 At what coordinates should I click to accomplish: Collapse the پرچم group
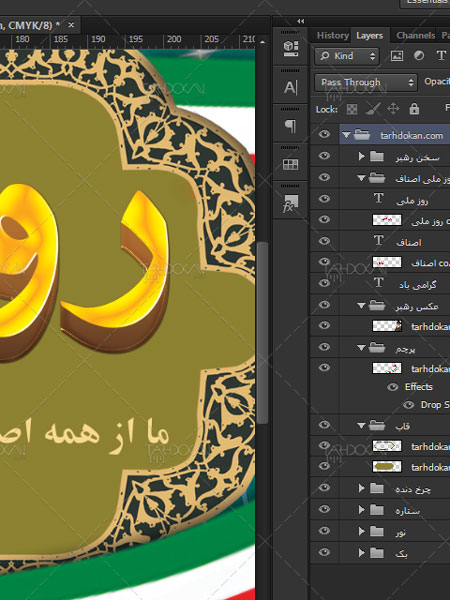click(361, 348)
